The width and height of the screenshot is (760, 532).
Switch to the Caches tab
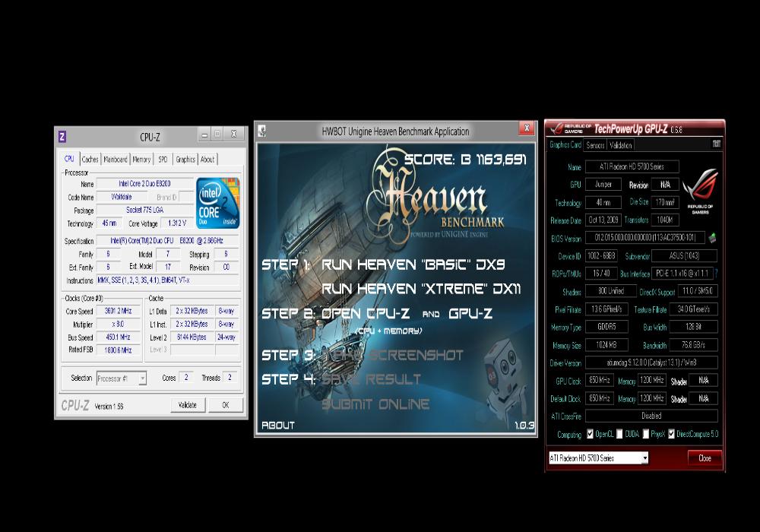pos(90,160)
